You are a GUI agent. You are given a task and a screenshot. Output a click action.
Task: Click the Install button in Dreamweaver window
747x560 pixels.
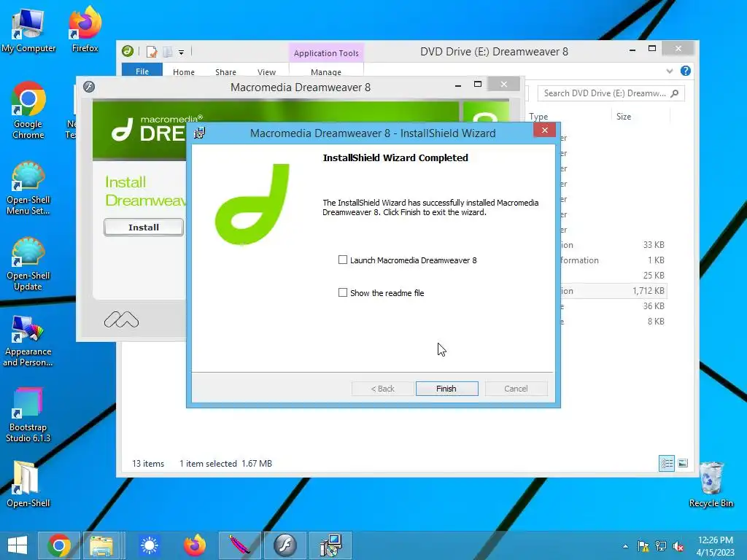tap(144, 227)
